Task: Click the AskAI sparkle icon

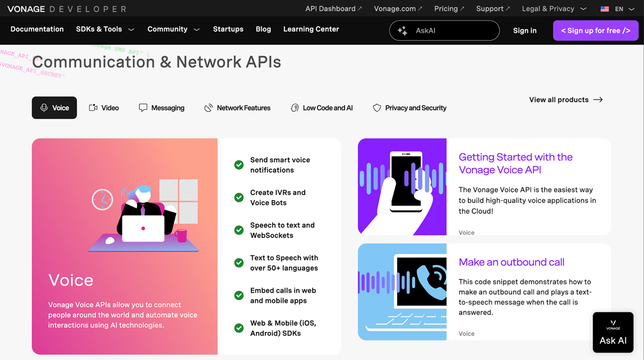Action: pos(403,31)
